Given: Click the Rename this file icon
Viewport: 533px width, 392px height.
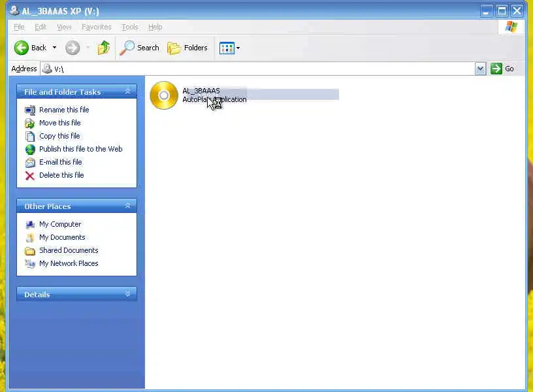Looking at the screenshot, I should point(30,110).
